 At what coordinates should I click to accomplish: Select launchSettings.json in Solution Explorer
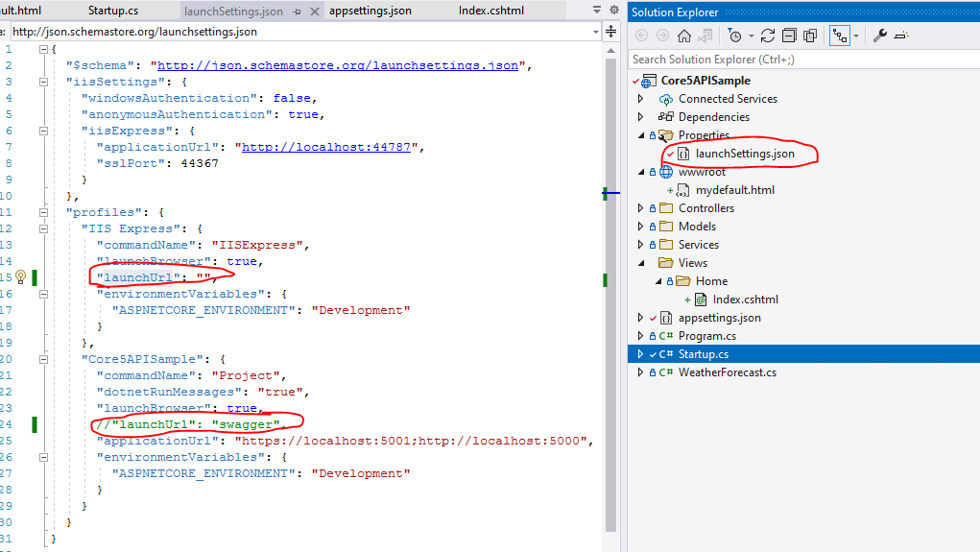(x=745, y=154)
